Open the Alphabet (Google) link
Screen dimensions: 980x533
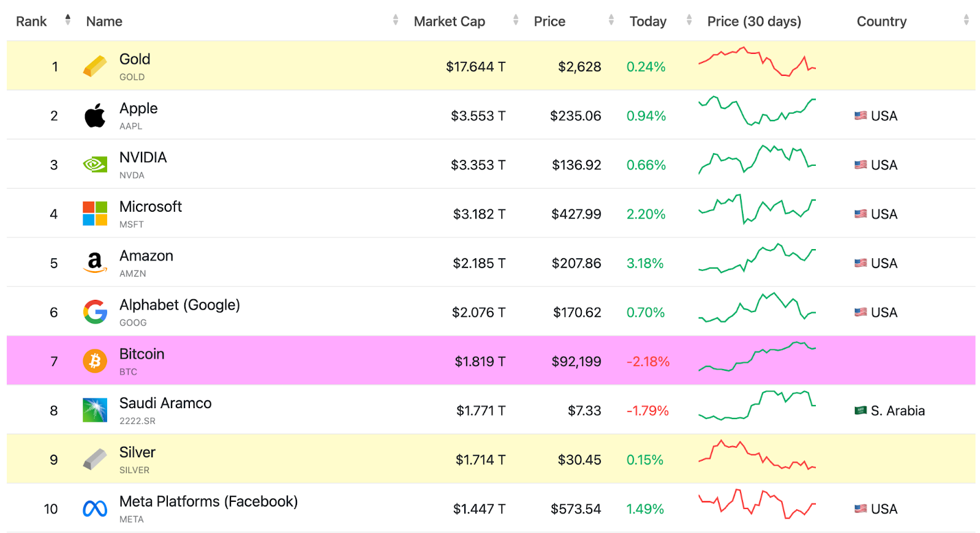[x=179, y=305]
